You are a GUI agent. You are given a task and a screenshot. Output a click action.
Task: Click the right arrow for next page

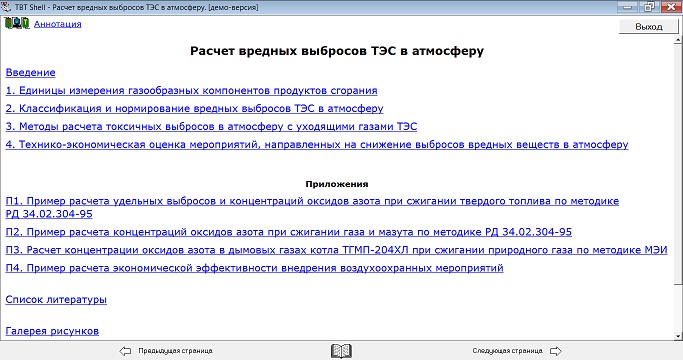coord(556,351)
